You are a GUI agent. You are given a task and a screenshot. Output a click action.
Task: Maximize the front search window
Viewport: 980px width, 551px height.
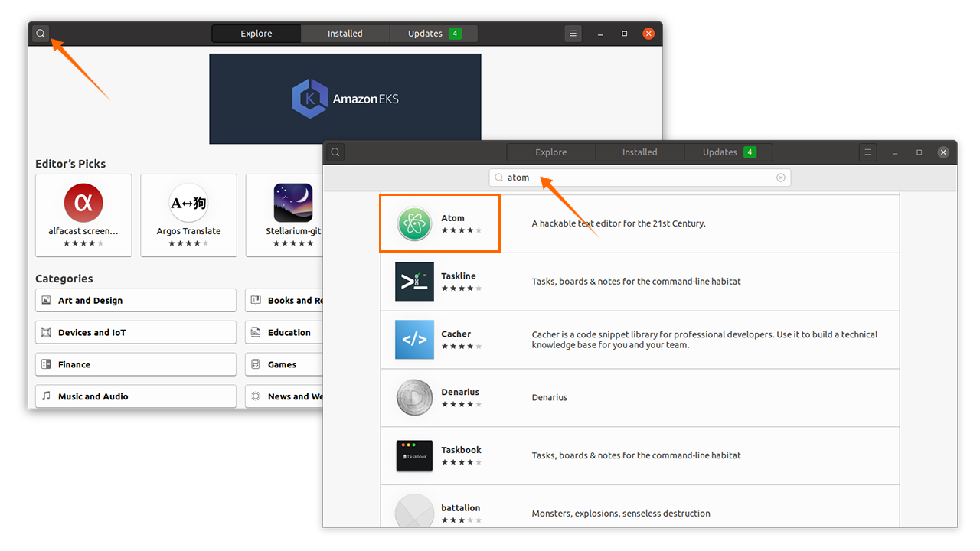point(920,152)
